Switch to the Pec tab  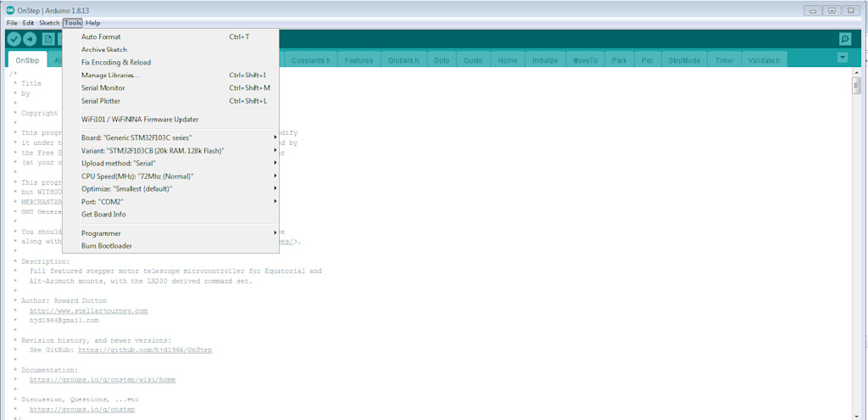[x=648, y=60]
